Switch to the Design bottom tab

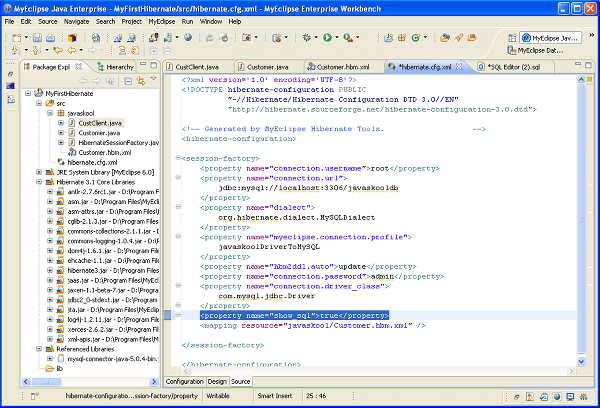click(x=217, y=382)
